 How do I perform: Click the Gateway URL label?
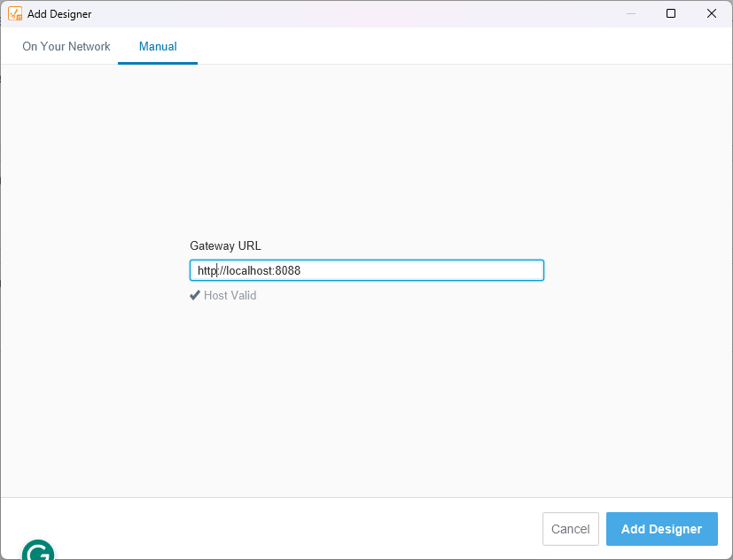pyautogui.click(x=225, y=245)
